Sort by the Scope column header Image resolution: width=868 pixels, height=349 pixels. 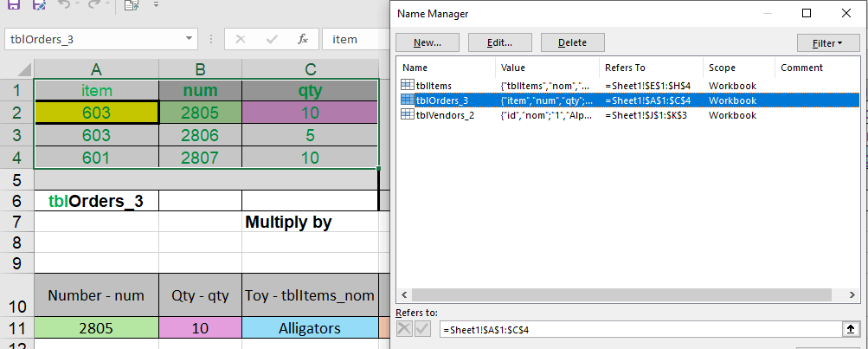click(x=738, y=68)
